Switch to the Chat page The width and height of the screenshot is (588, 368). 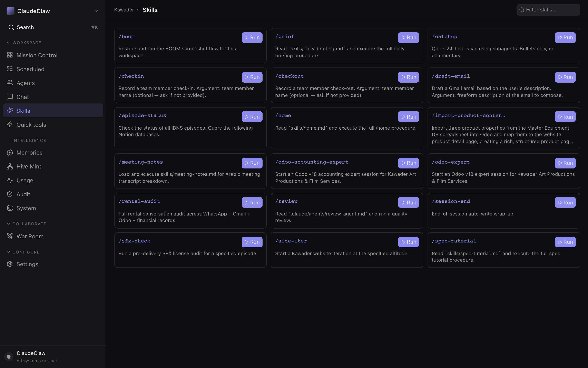(53, 97)
